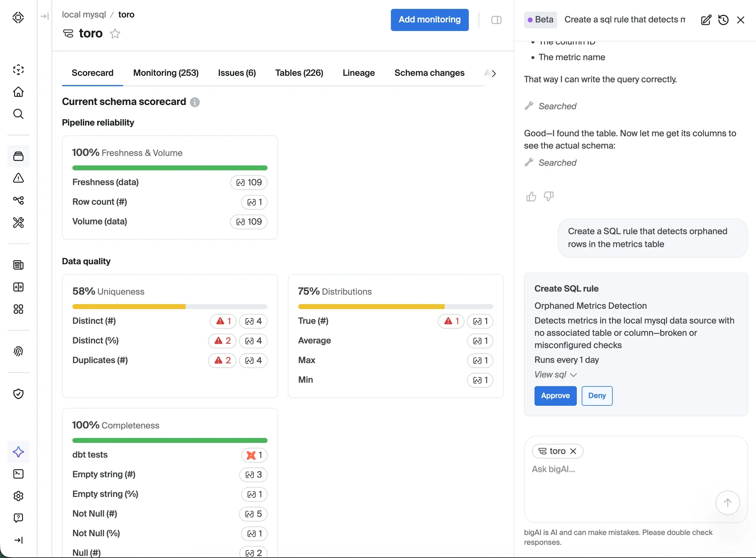Open the terminal console icon in sidebar

pyautogui.click(x=18, y=474)
